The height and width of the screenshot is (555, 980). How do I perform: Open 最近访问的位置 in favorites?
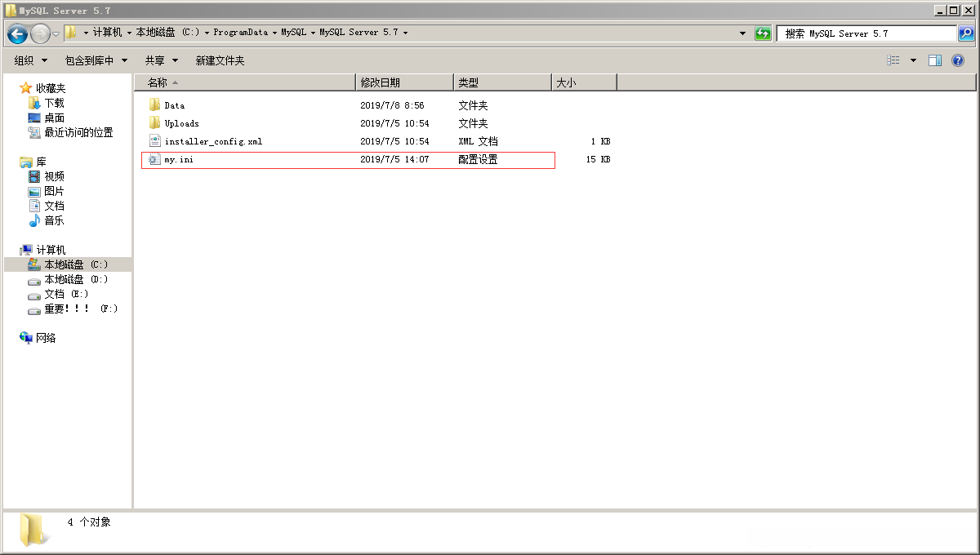point(78,133)
